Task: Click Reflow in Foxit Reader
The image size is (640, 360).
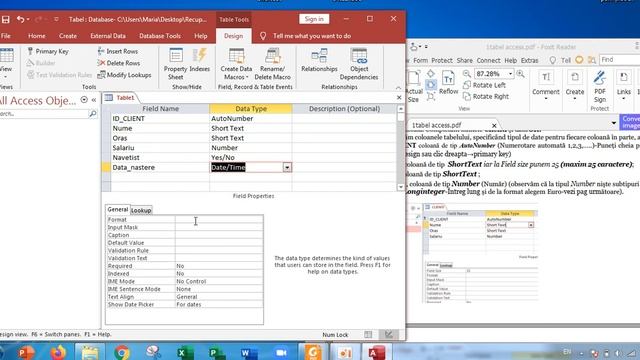Action: tap(449, 82)
